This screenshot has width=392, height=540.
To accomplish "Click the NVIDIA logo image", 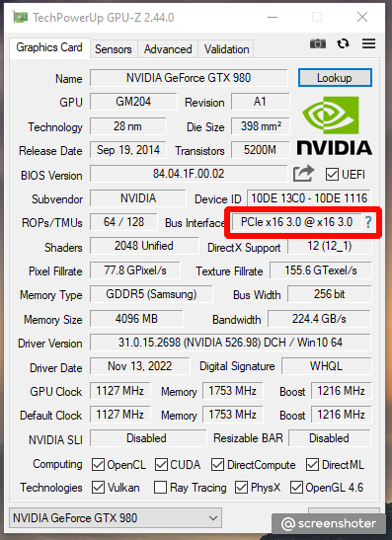I will 334,125.
